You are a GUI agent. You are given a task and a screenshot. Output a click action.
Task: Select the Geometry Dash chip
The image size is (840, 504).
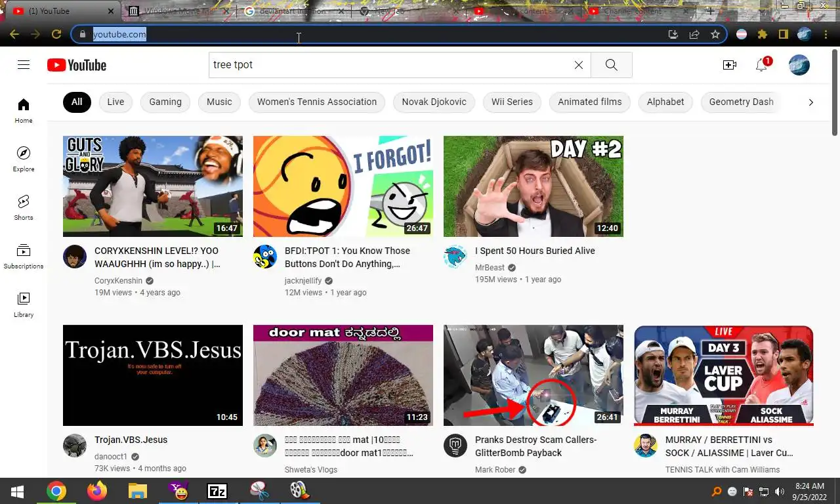tap(741, 102)
